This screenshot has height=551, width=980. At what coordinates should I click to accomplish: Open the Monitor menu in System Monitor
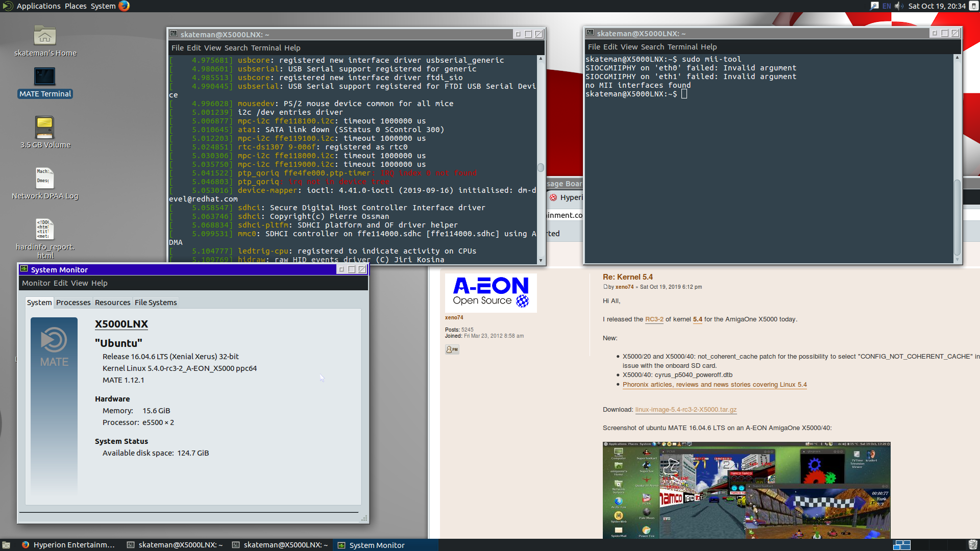(x=36, y=283)
